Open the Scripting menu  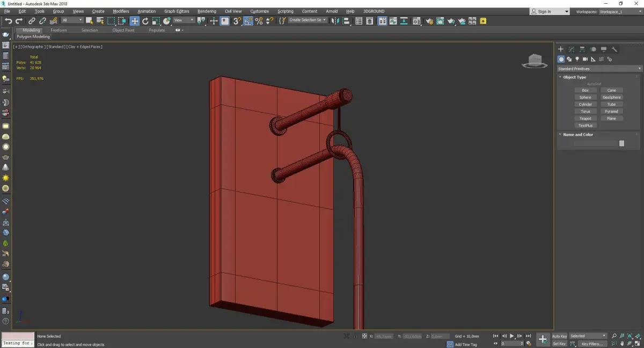pos(286,11)
